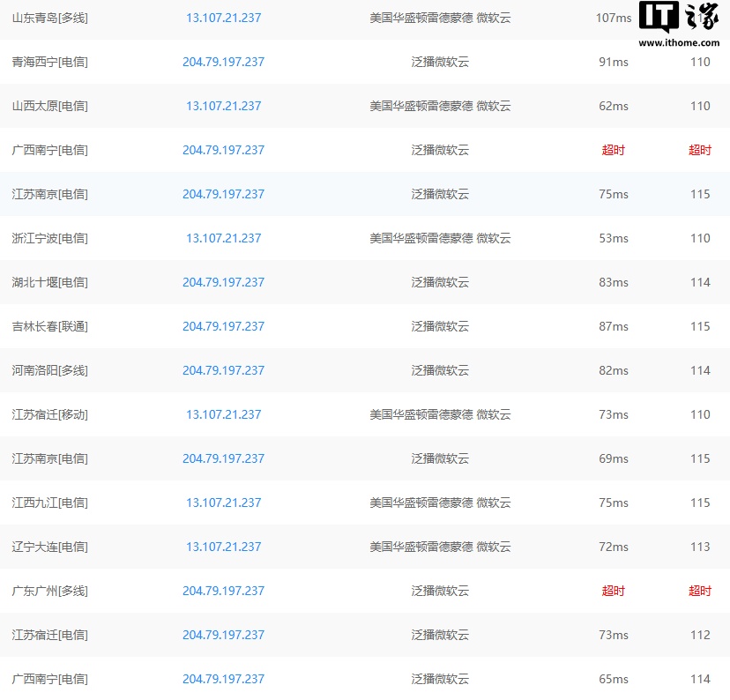Click the 江西九江[电信] location cell
This screenshot has height=700, width=730.
point(50,503)
